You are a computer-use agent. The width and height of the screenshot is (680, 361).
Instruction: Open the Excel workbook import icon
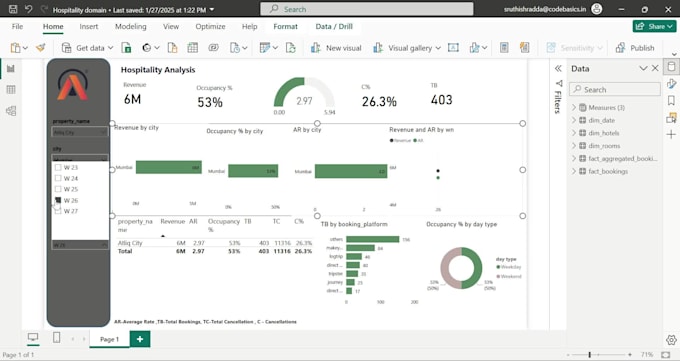tap(126, 48)
